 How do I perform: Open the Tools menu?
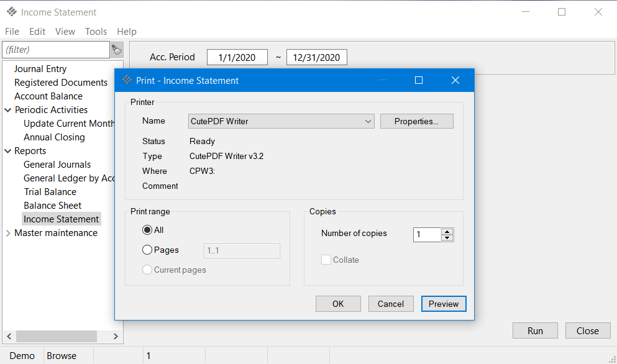pos(96,31)
